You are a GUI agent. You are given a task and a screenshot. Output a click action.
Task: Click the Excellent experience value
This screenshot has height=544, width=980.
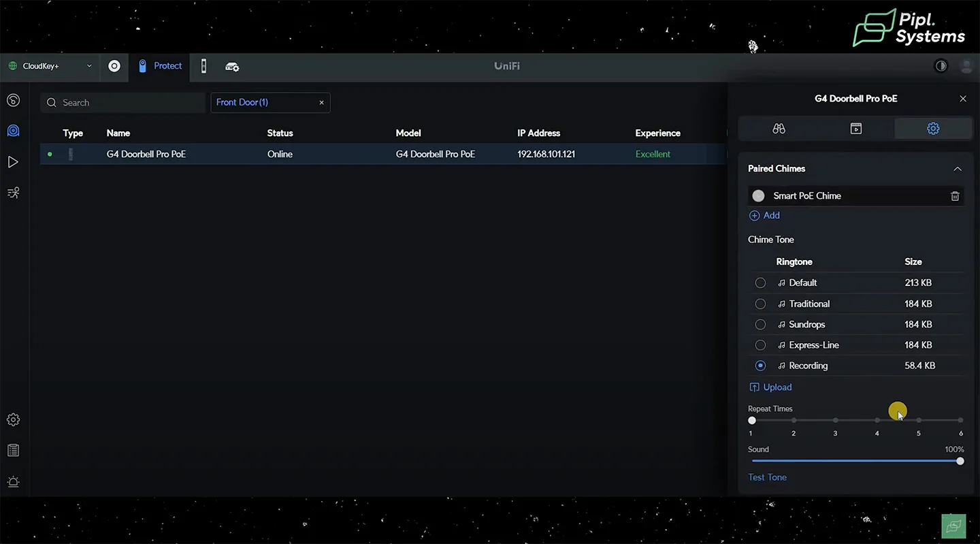pos(653,154)
